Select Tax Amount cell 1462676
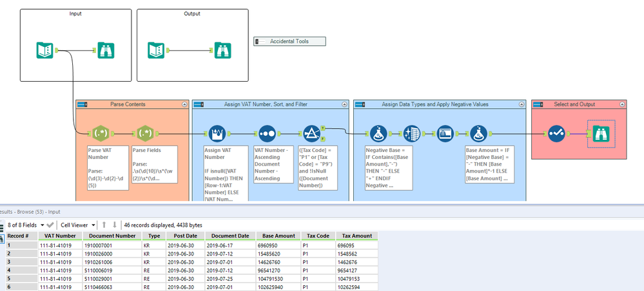This screenshot has height=291, width=644. pyautogui.click(x=356, y=262)
